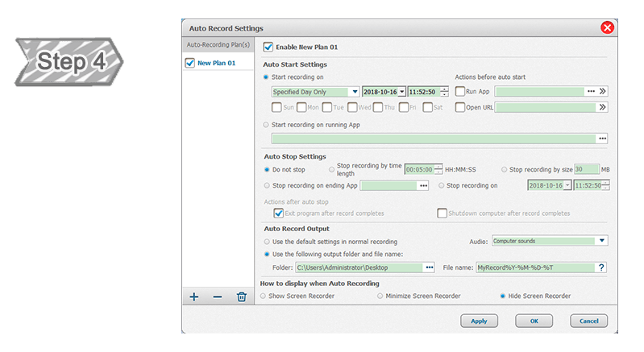644x352 pixels.
Task: Click the Cancel button
Action: click(588, 321)
